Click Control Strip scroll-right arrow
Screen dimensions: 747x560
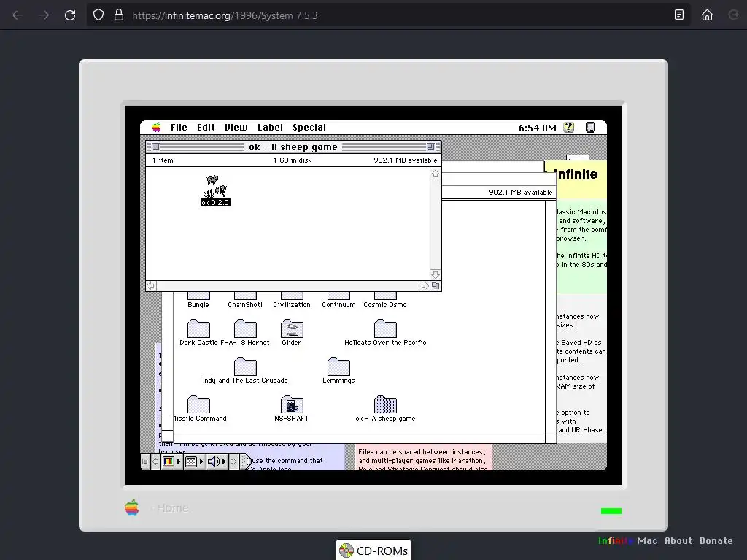coord(233,462)
